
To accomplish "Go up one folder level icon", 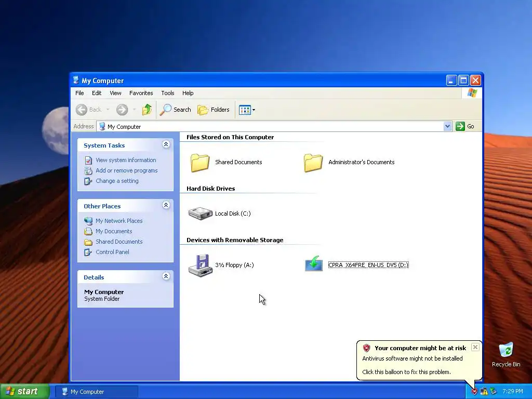I will pyautogui.click(x=147, y=110).
